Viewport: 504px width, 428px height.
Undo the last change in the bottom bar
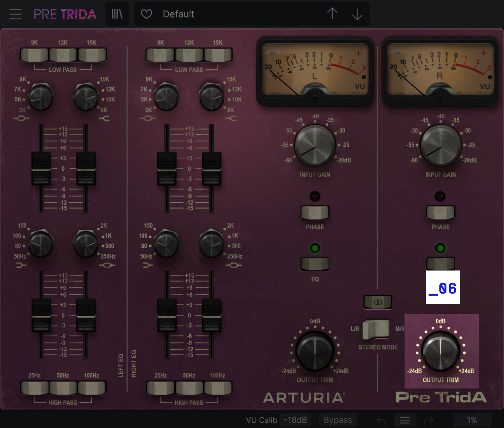click(x=380, y=420)
